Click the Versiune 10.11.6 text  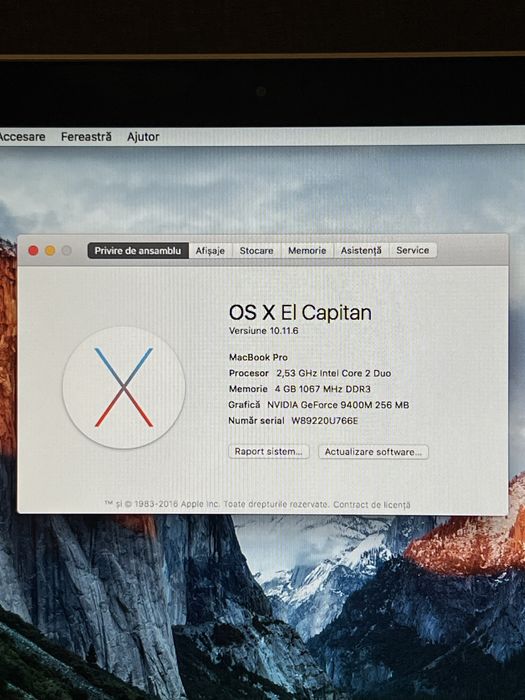263,331
